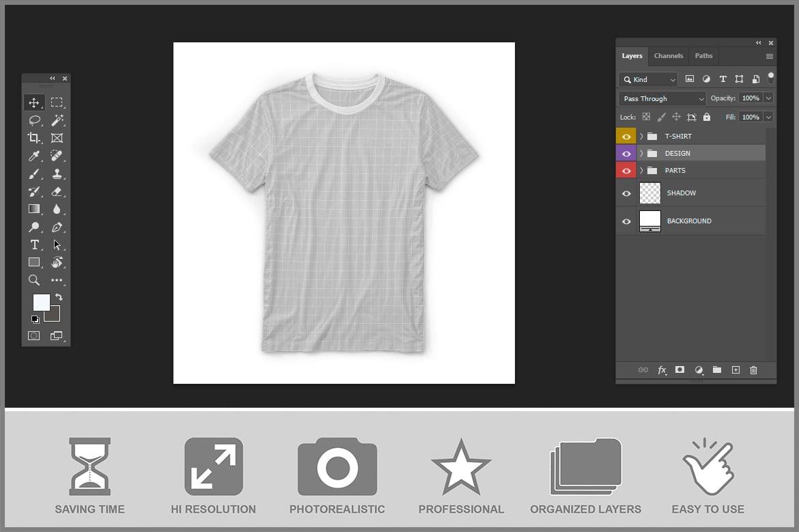Select the Spot Healing Brush tool

click(57, 156)
